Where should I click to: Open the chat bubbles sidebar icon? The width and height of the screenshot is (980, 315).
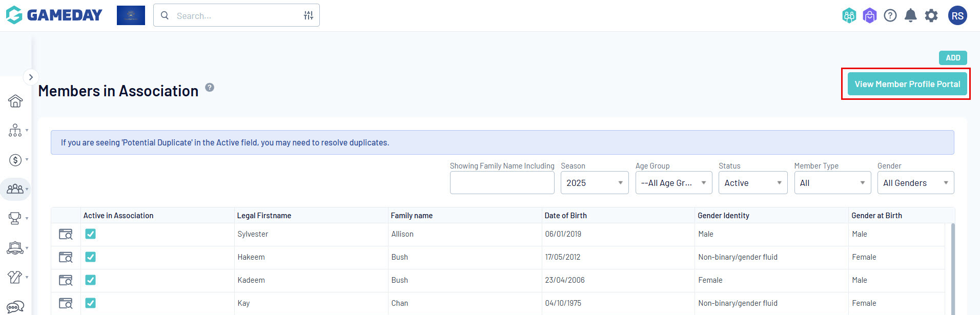tap(15, 307)
